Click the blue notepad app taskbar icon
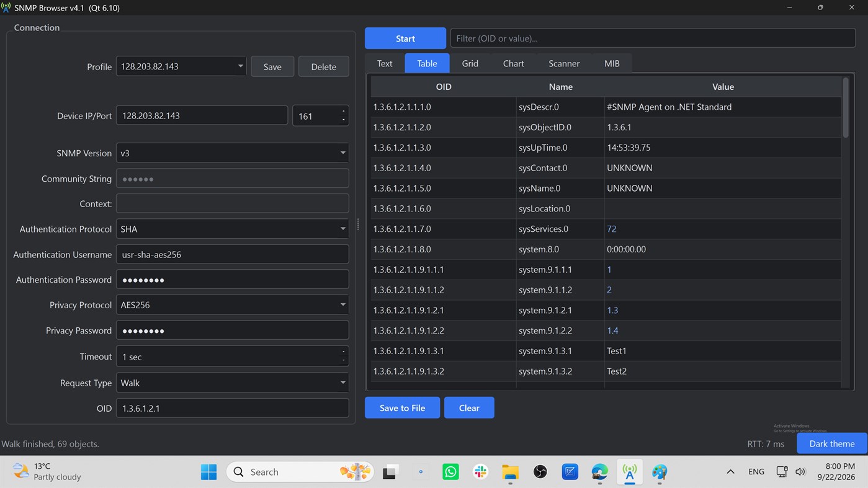The image size is (868, 488). pos(570,472)
